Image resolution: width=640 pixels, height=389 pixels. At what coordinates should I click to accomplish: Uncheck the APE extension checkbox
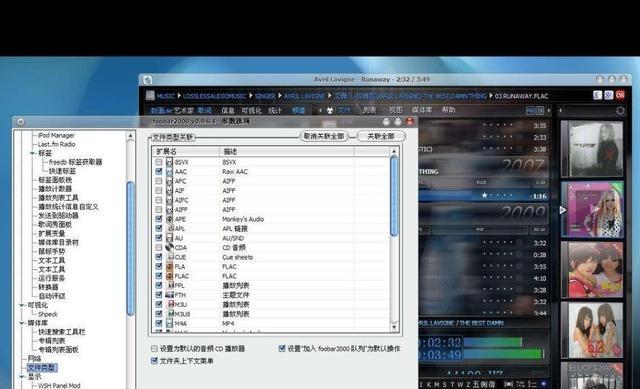[x=159, y=219]
